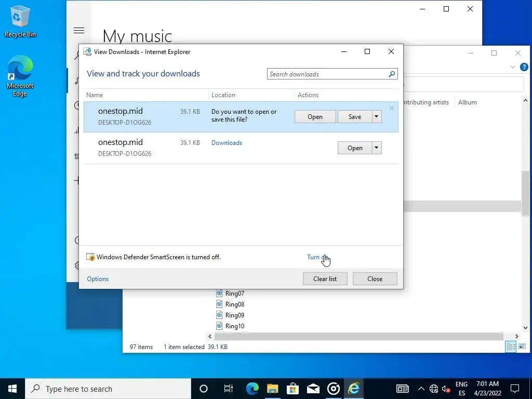Open the Mail app from taskbar

pyautogui.click(x=313, y=389)
